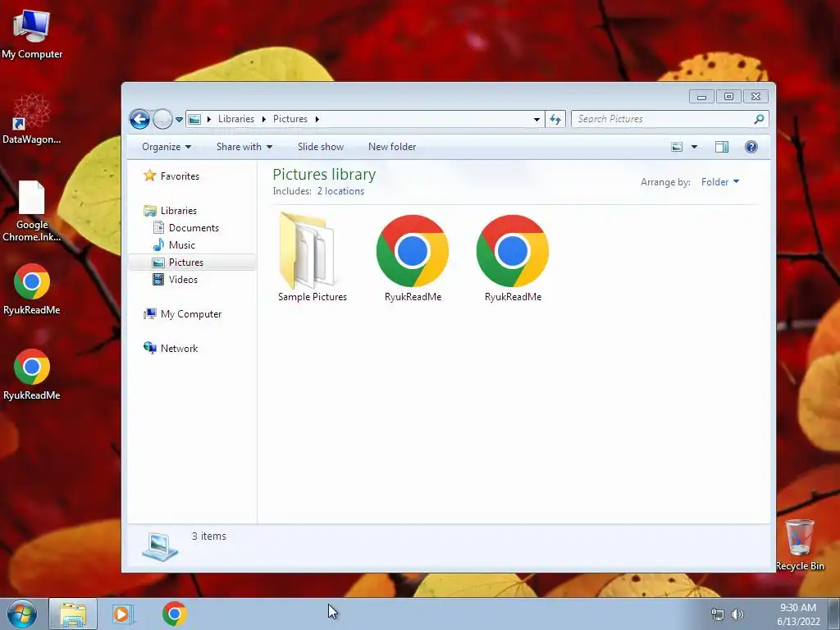Open the Windows Start menu
This screenshot has height=630, width=840.
pyautogui.click(x=21, y=614)
